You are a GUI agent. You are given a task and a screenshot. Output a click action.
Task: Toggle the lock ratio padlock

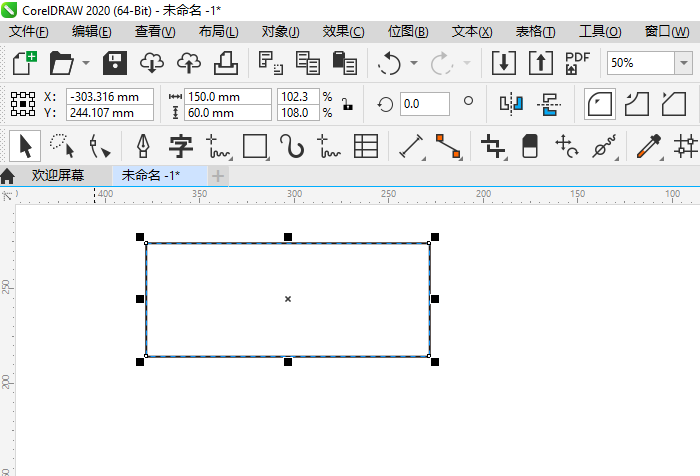click(347, 104)
